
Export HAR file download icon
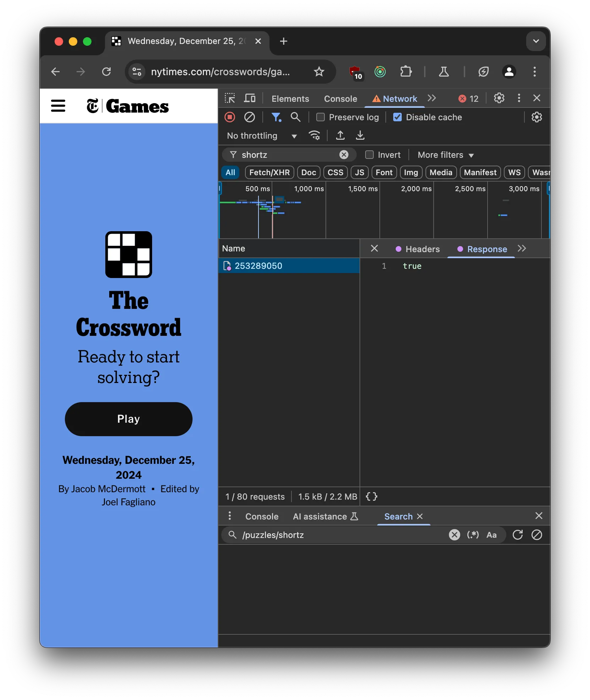[x=360, y=135]
